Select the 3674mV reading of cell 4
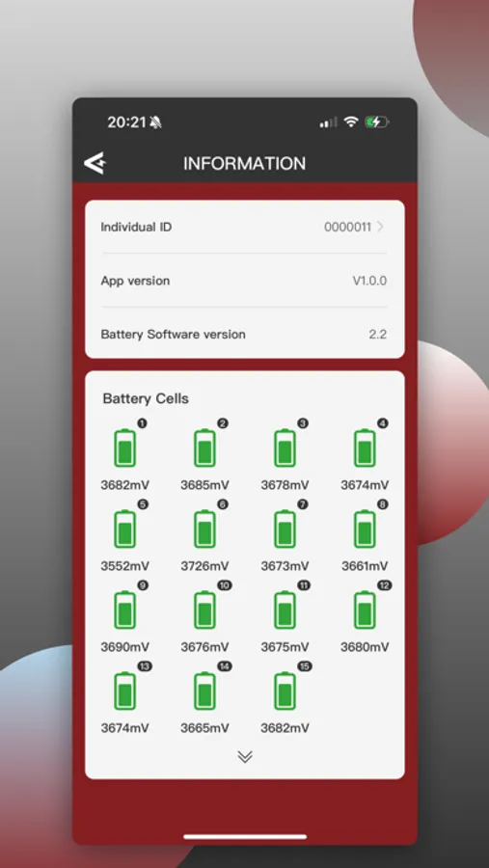The width and height of the screenshot is (489, 868). click(365, 485)
